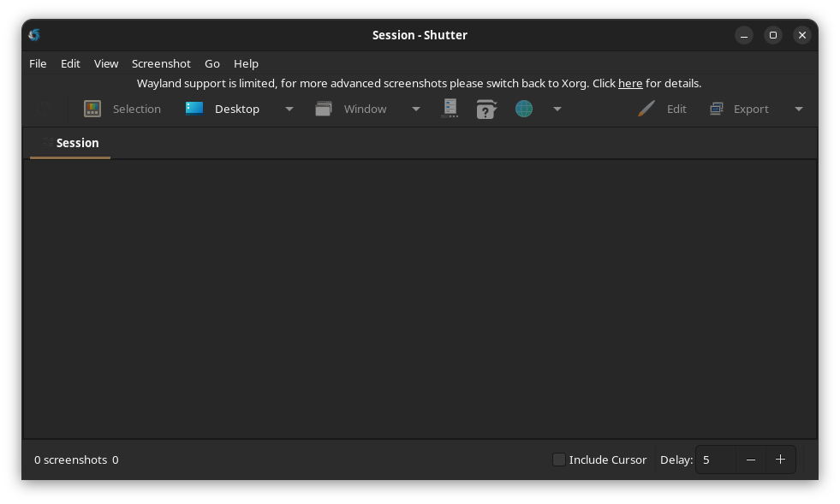Image resolution: width=840 pixels, height=504 pixels.
Task: Select the menu capture icon
Action: click(x=450, y=109)
